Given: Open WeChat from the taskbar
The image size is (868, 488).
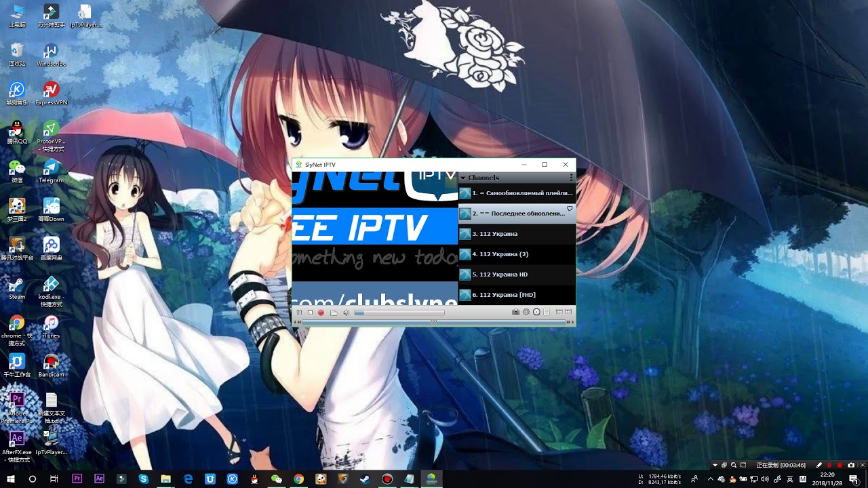Looking at the screenshot, I should click(276, 479).
